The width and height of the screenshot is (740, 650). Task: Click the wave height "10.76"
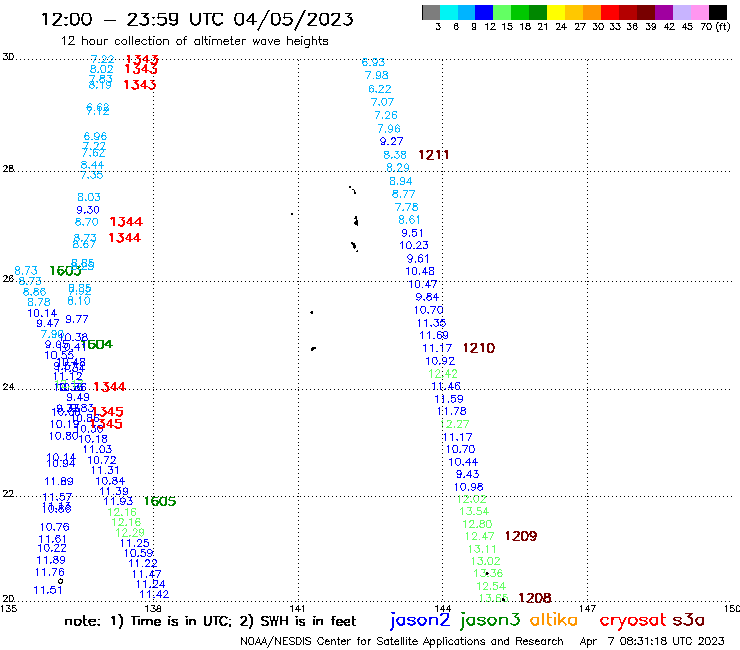pyautogui.click(x=54, y=527)
